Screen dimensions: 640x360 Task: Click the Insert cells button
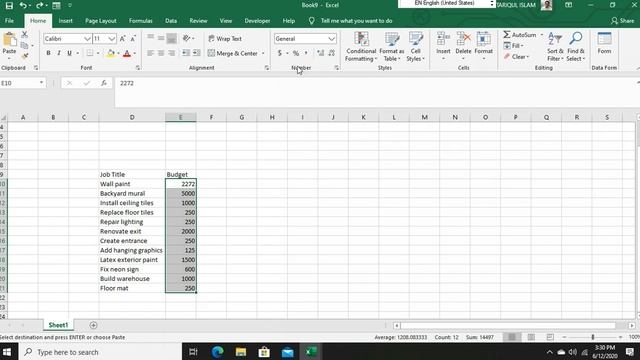click(x=443, y=46)
